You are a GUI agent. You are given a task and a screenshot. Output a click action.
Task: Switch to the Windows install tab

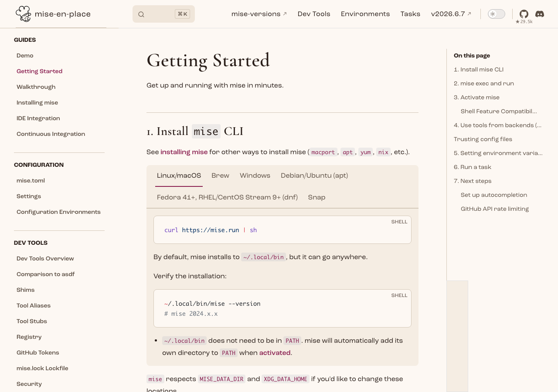pyautogui.click(x=255, y=176)
